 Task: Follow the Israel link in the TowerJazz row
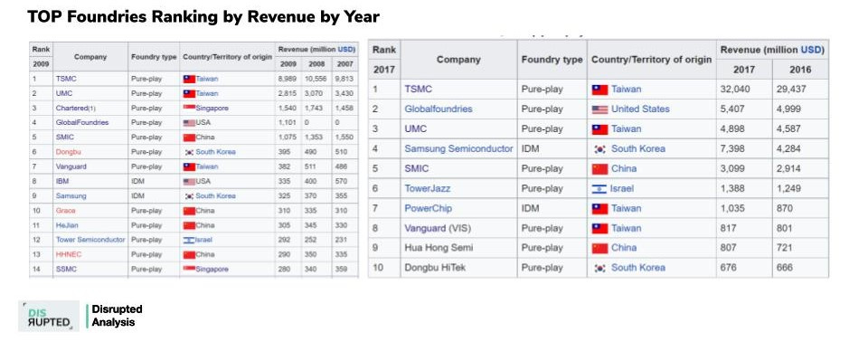[x=622, y=189]
